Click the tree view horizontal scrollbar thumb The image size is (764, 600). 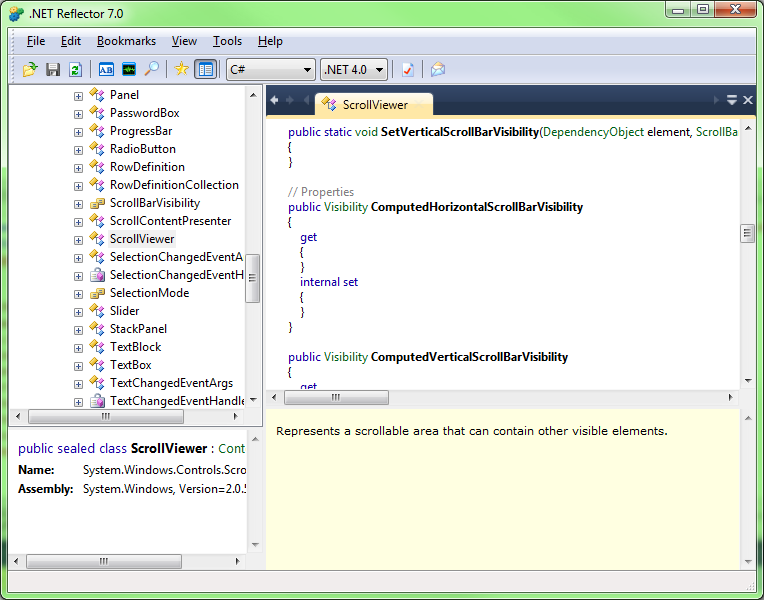click(106, 416)
